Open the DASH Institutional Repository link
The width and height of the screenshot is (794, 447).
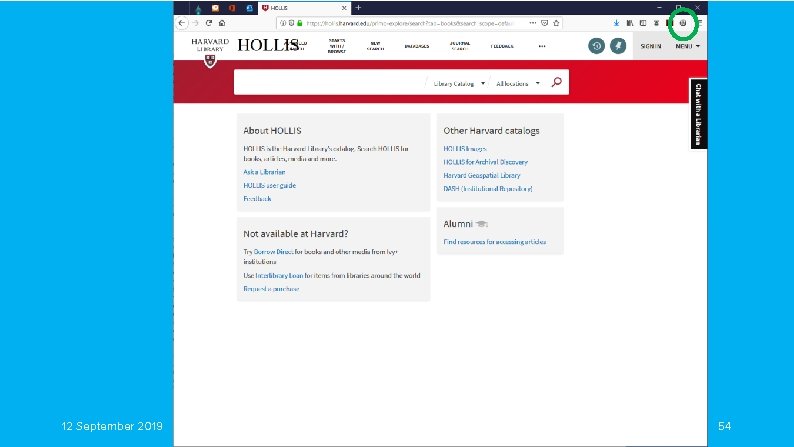click(x=488, y=188)
